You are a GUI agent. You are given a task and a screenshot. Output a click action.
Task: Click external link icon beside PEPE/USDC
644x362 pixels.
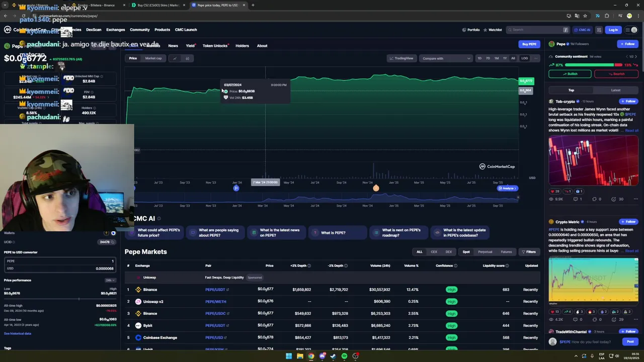pyautogui.click(x=227, y=314)
